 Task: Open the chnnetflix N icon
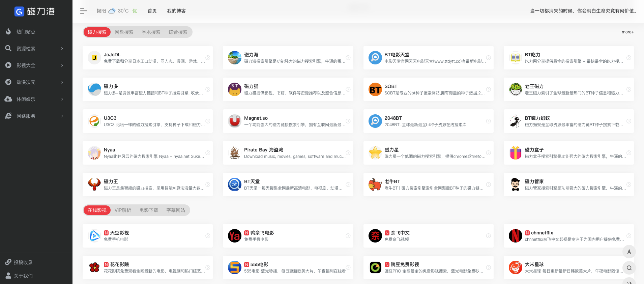click(516, 236)
